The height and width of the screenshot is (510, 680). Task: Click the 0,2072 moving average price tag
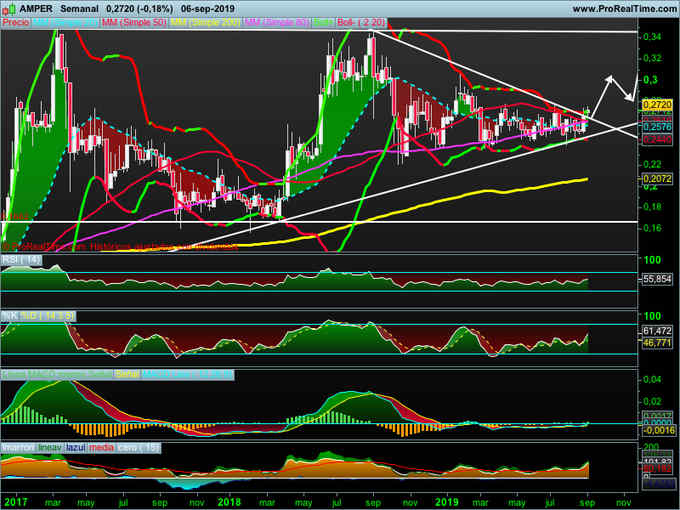click(x=657, y=179)
